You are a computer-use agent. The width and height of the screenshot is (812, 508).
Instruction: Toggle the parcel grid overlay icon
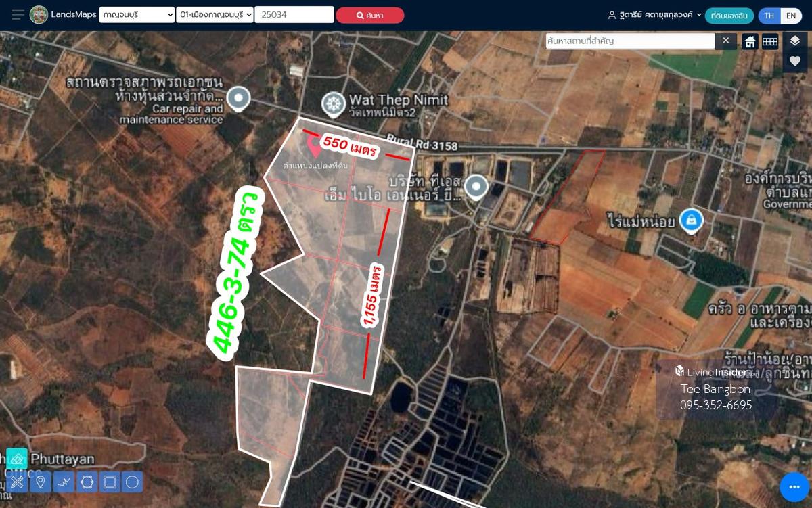click(770, 41)
